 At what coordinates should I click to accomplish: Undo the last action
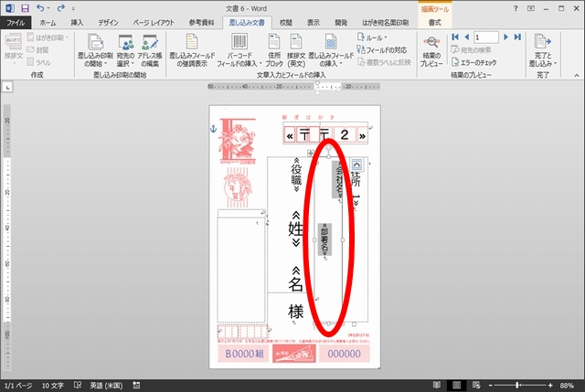click(x=40, y=8)
